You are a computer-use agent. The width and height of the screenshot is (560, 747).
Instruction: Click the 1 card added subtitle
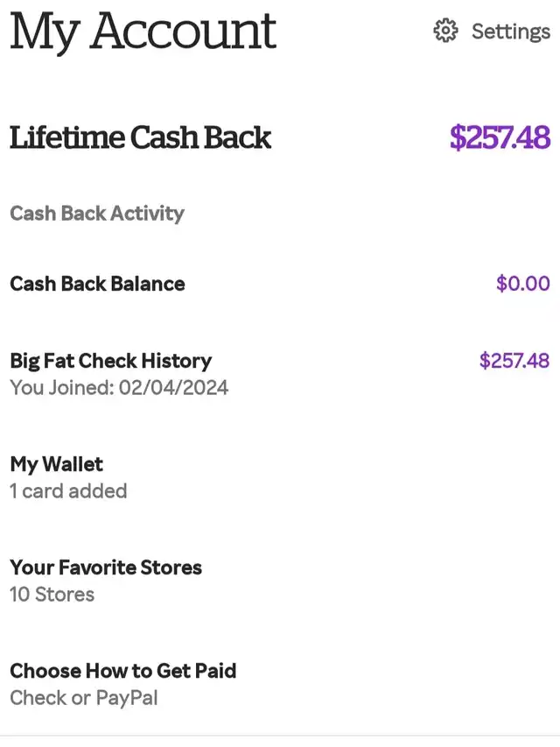click(68, 490)
